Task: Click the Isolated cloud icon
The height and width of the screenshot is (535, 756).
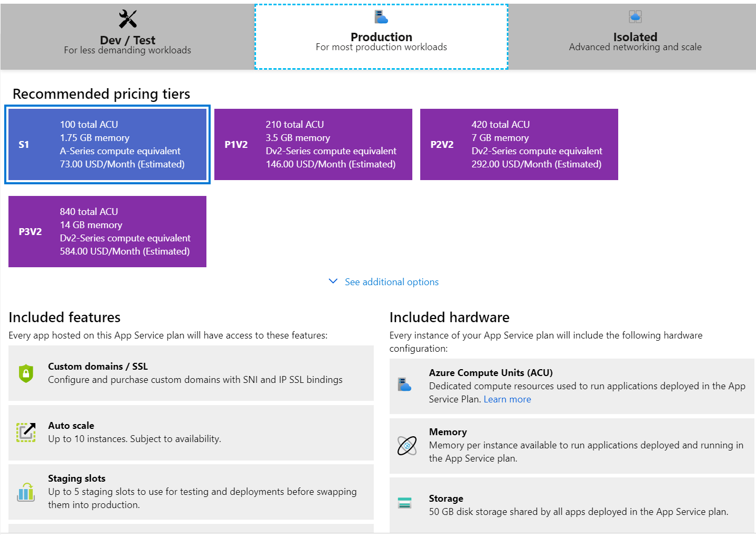Action: [635, 16]
